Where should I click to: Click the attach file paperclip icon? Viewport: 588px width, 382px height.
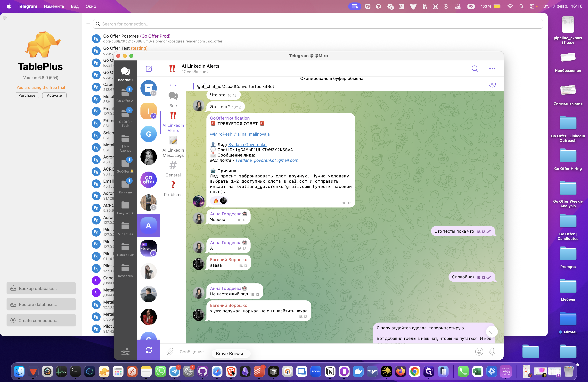(170, 351)
